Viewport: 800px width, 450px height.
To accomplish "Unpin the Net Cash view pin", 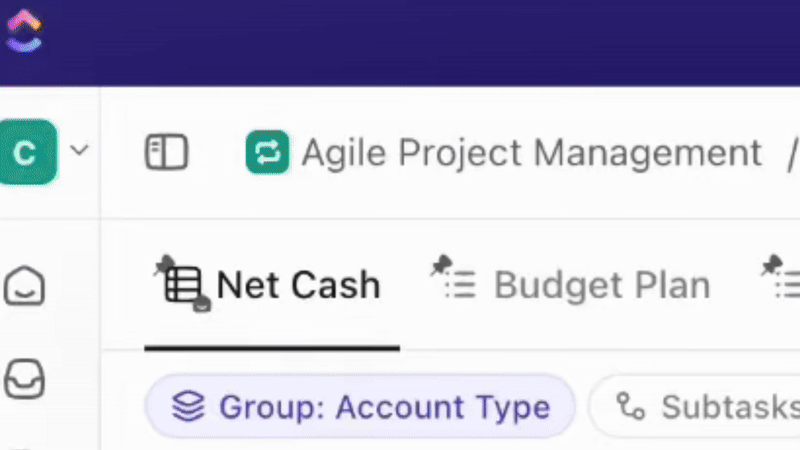I will click(x=164, y=264).
